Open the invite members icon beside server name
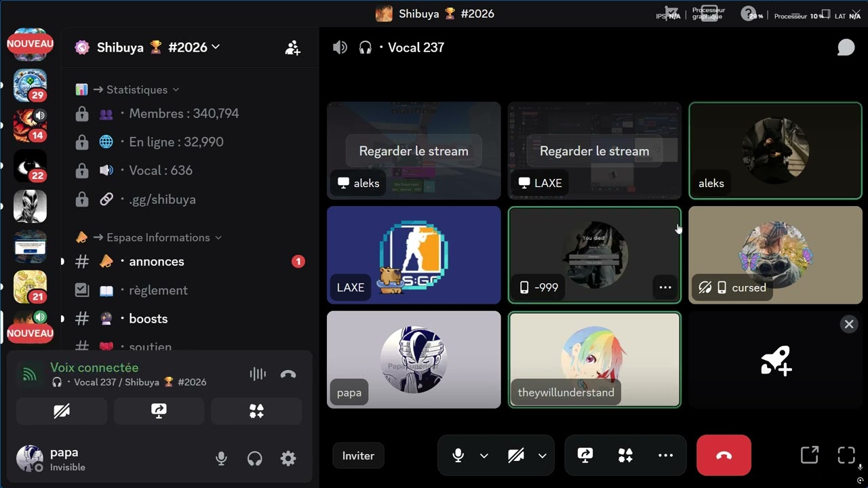The width and height of the screenshot is (868, 488). pos(293,47)
